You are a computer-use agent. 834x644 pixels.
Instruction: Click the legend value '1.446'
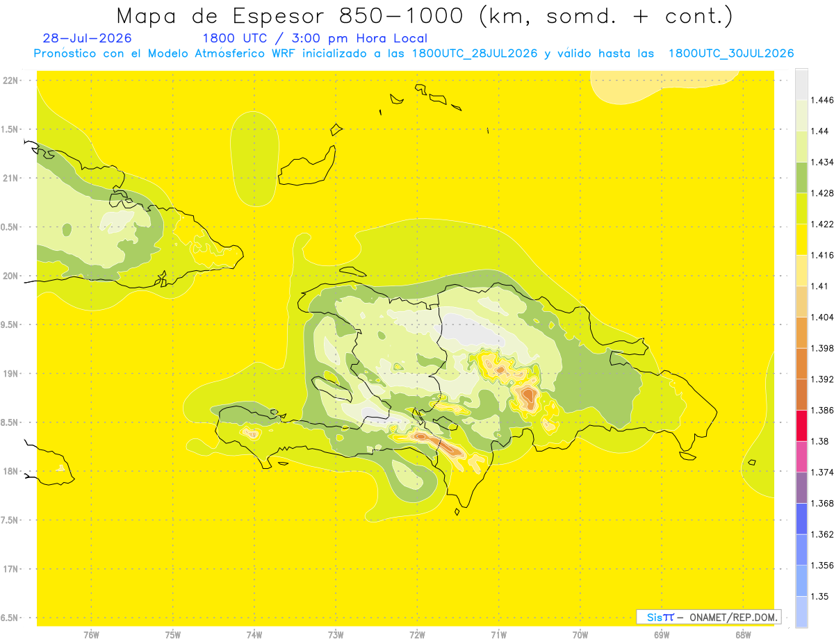[823, 100]
